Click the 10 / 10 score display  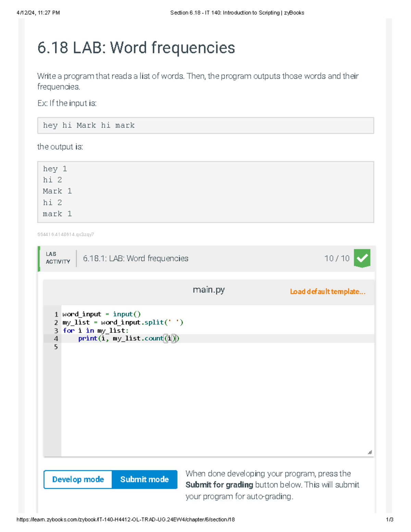[x=337, y=258]
